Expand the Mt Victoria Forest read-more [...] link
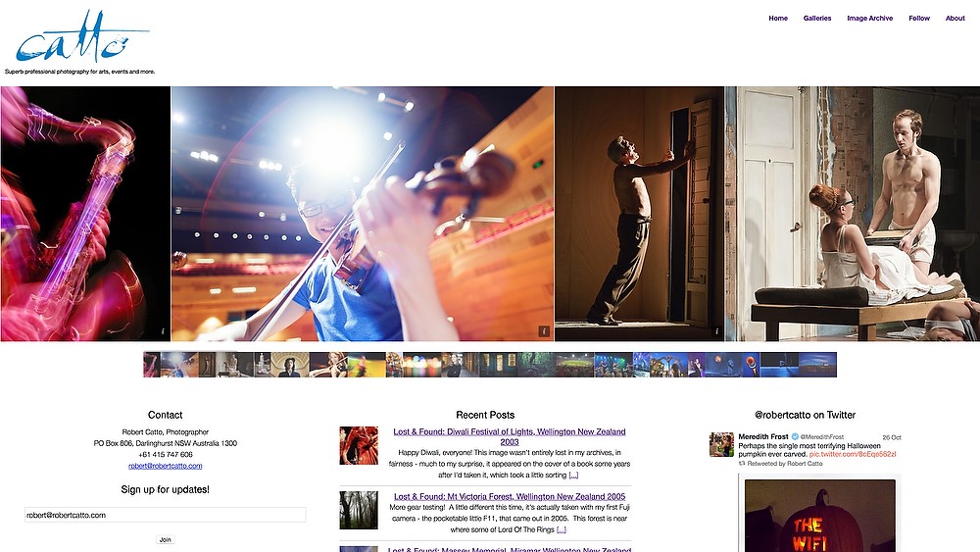 (x=562, y=529)
